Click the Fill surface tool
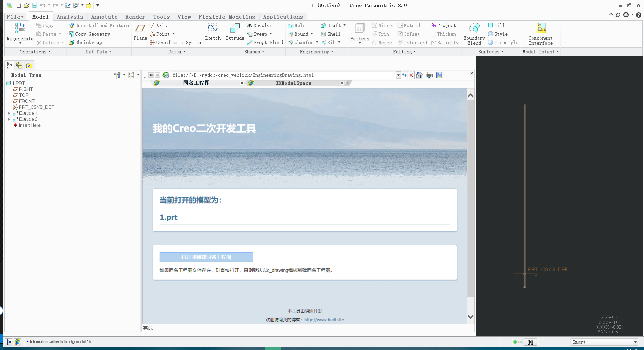Image resolution: width=644 pixels, height=350 pixels. click(496, 25)
